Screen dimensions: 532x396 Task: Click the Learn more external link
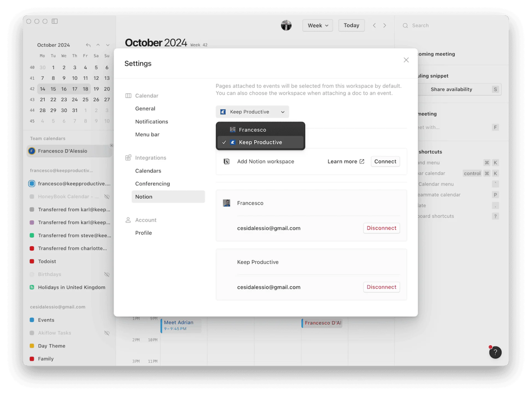(x=346, y=161)
